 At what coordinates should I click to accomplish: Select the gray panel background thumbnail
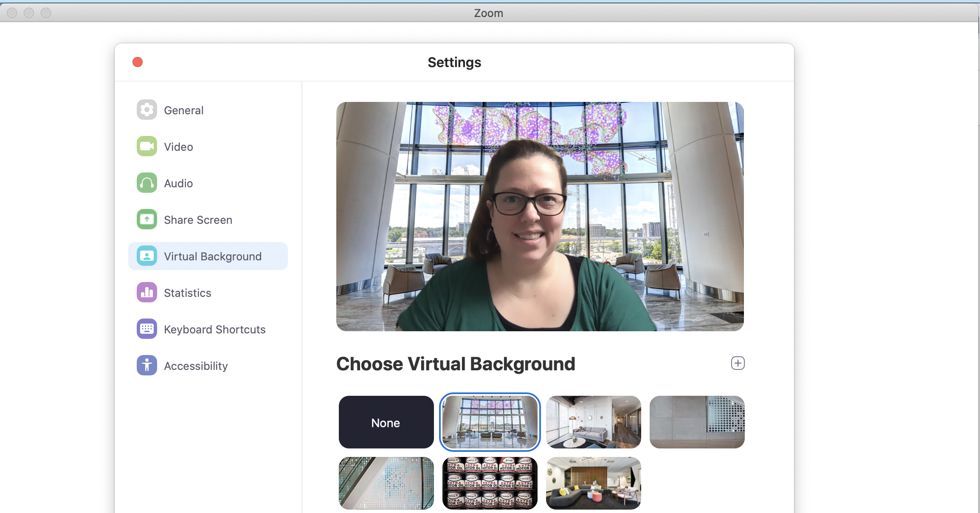[697, 422]
